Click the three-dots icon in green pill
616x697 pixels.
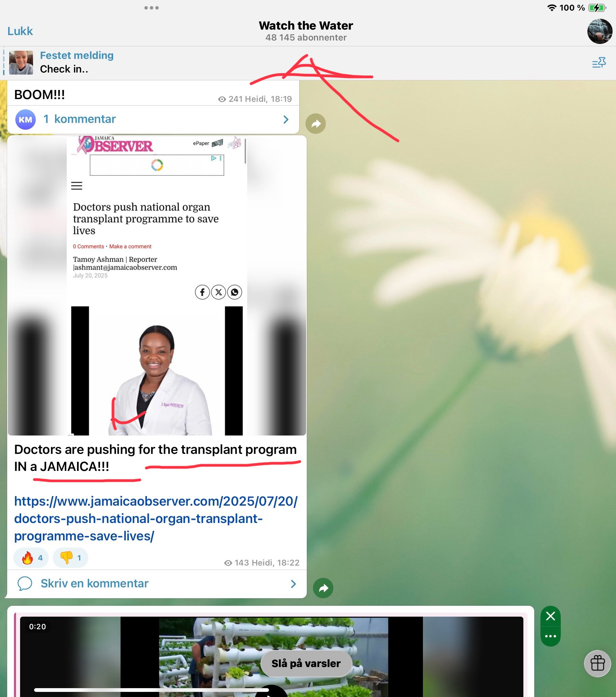point(550,636)
